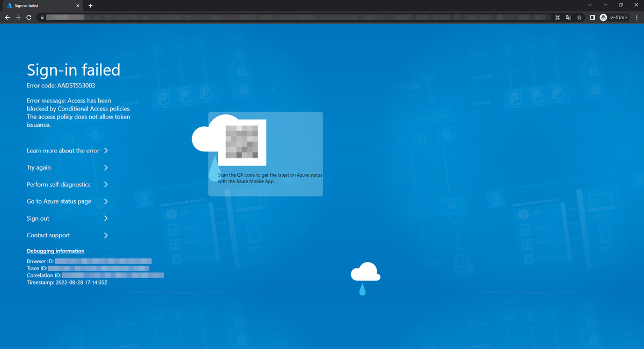Open a new tab with the plus button

point(91,5)
